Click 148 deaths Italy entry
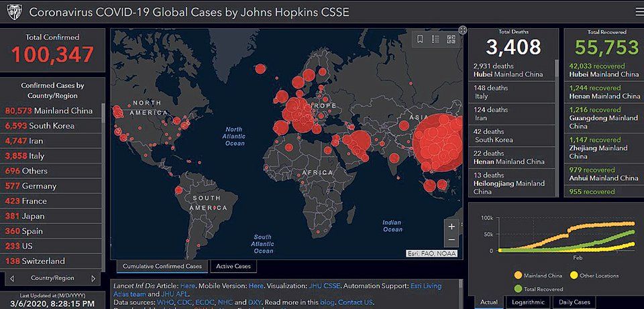 coord(511,92)
